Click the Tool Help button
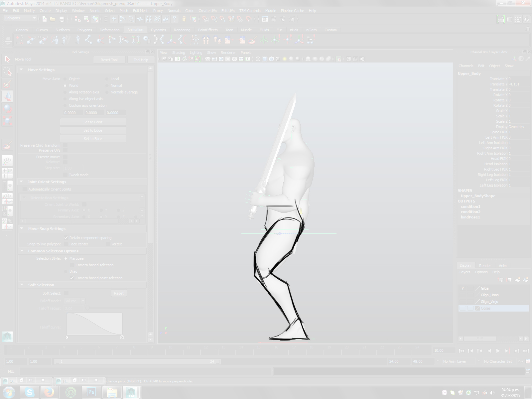Image resolution: width=532 pixels, height=399 pixels. pyautogui.click(x=141, y=60)
